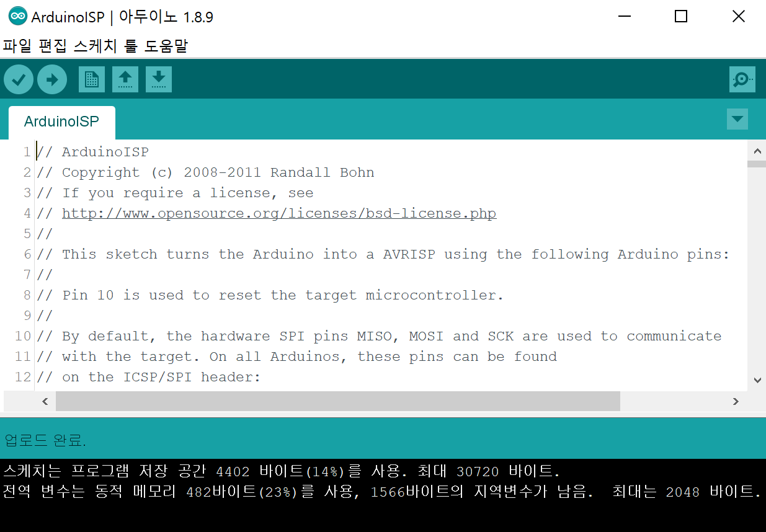Open a sketch with the up-arrow icon
The image size is (766, 532).
point(125,79)
